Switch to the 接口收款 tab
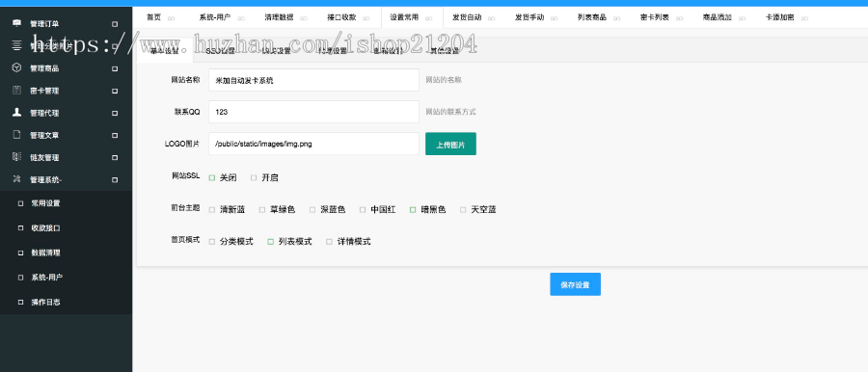 (x=341, y=17)
